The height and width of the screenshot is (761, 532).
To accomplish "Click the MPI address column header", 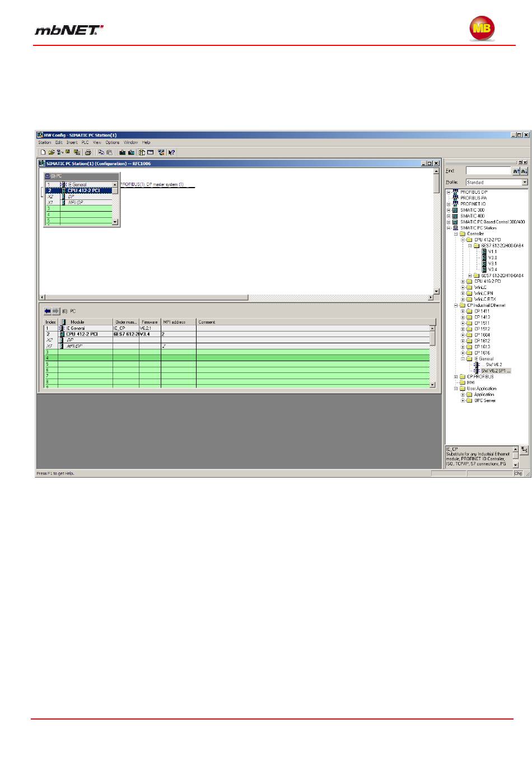I will [179, 322].
